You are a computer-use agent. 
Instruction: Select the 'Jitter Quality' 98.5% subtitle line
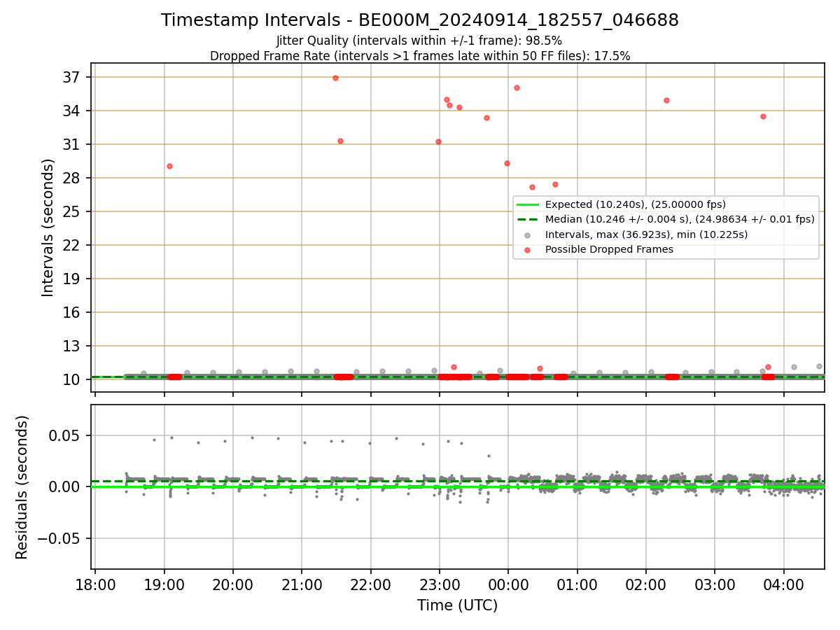pos(420,41)
